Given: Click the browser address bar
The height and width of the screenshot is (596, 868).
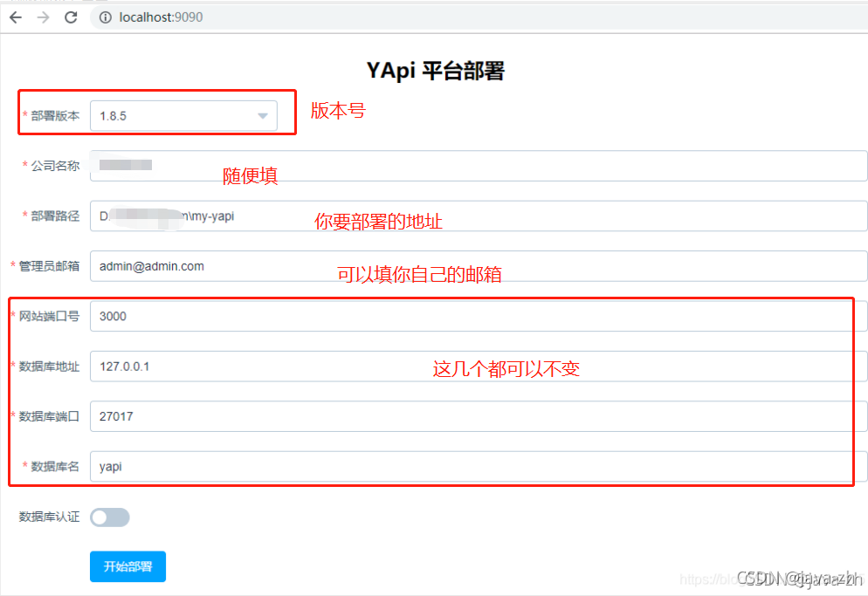Looking at the screenshot, I should pos(262,17).
